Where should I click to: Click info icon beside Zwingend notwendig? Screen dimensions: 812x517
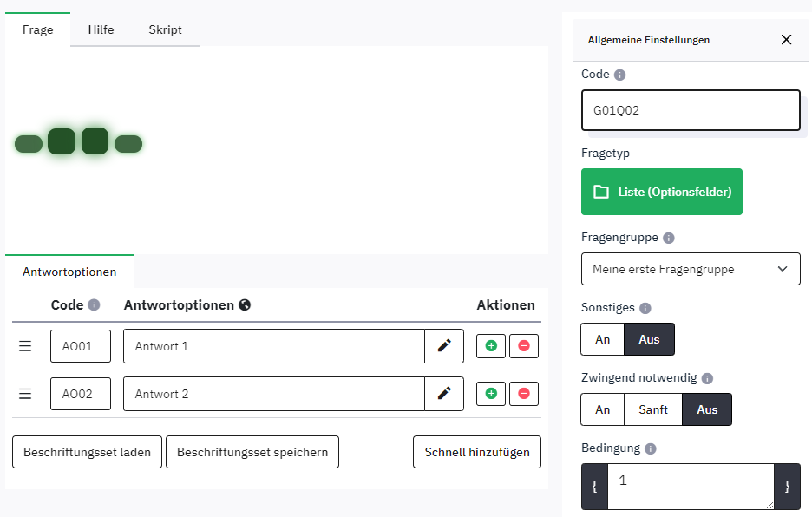(x=707, y=379)
